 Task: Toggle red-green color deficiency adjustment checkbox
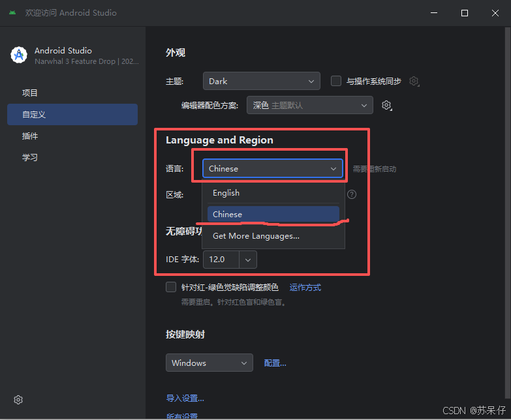click(171, 287)
